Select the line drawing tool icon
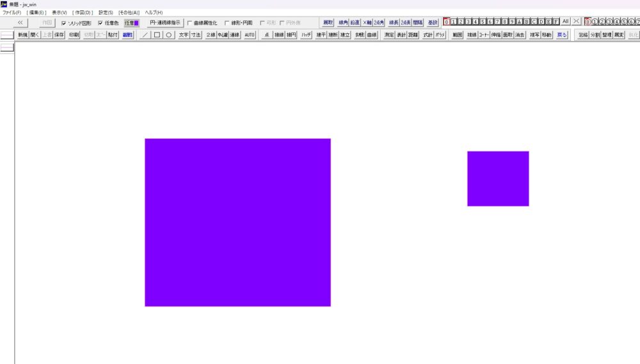 (145, 35)
